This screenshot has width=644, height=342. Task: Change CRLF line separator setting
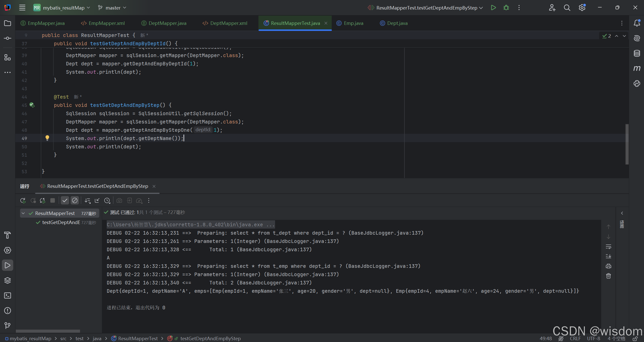(575, 338)
